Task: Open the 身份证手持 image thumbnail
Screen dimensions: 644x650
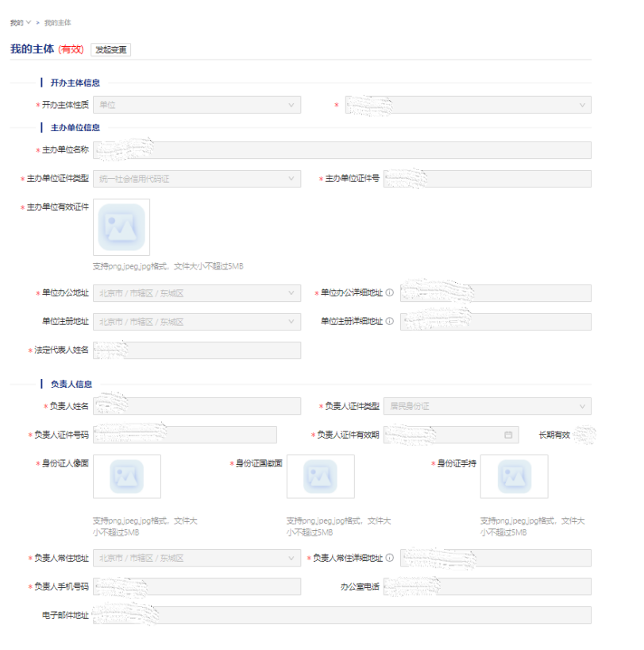Action: click(x=514, y=476)
